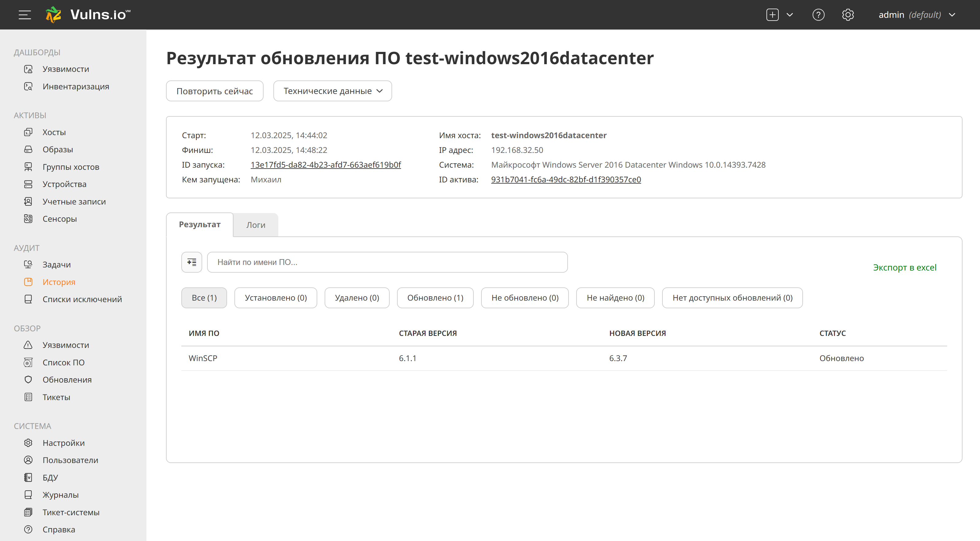Image resolution: width=980 pixels, height=541 pixels.
Task: Open the Учетные записи icon
Action: coord(28,201)
